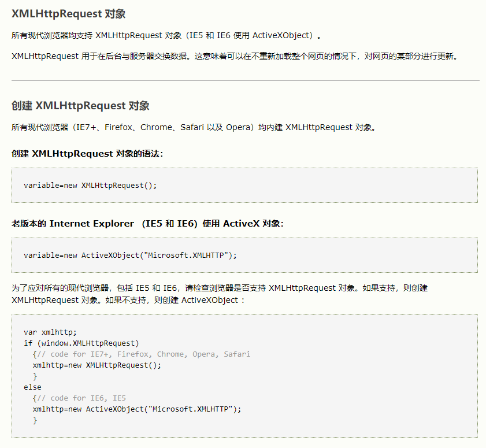Screen dimensions: 486x448
Task: Click the sentence starting "所有现代浏览器均支持 XMLHttpRequest"
Action: (166, 36)
